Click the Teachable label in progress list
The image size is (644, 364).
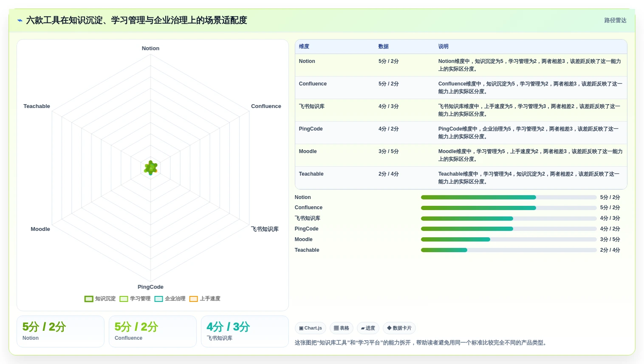(307, 250)
